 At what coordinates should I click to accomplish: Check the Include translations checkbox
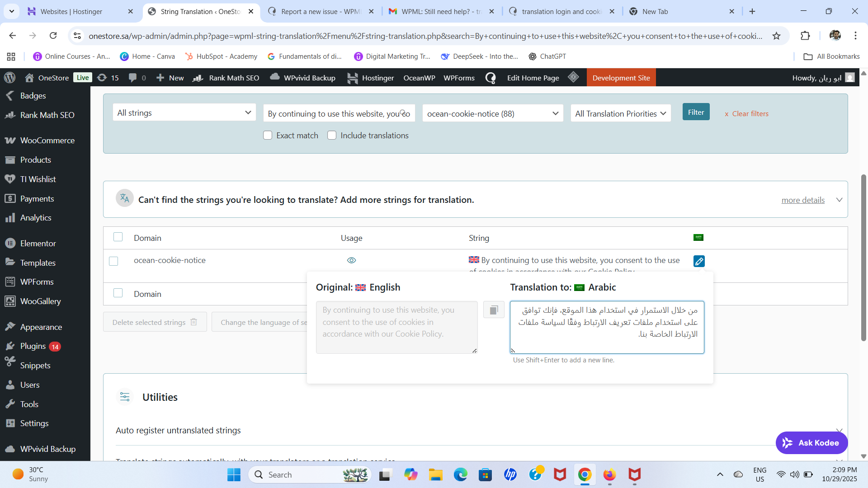332,135
